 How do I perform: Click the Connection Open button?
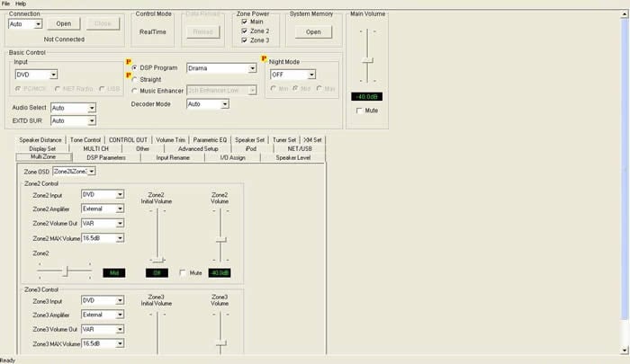pos(63,23)
